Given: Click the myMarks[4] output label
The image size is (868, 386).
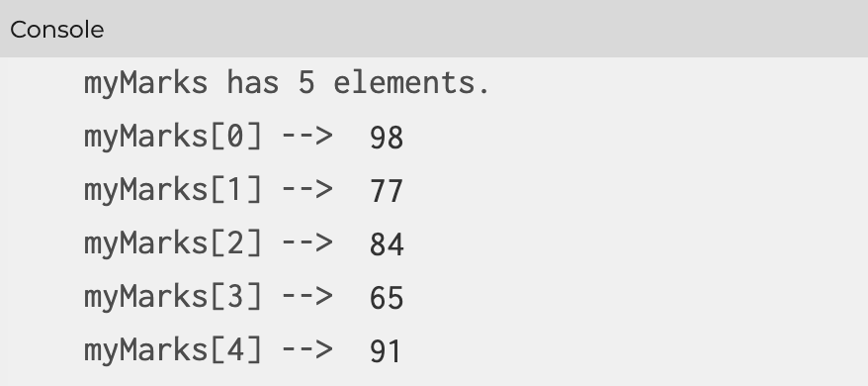Looking at the screenshot, I should [x=173, y=351].
